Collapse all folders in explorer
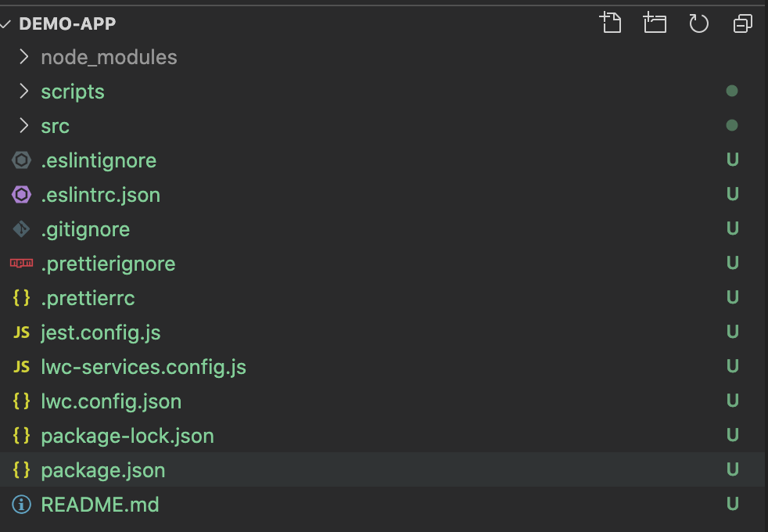 tap(742, 23)
